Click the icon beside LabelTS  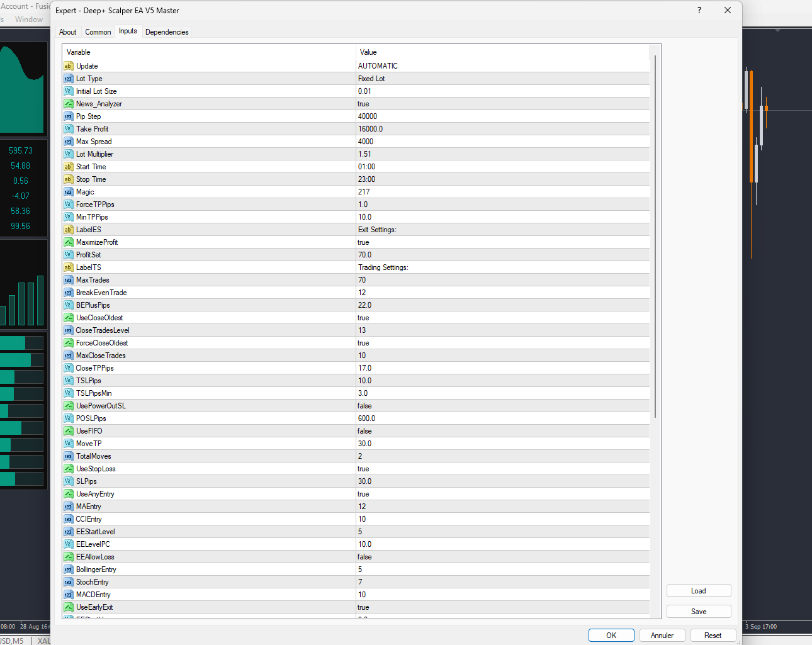(68, 267)
